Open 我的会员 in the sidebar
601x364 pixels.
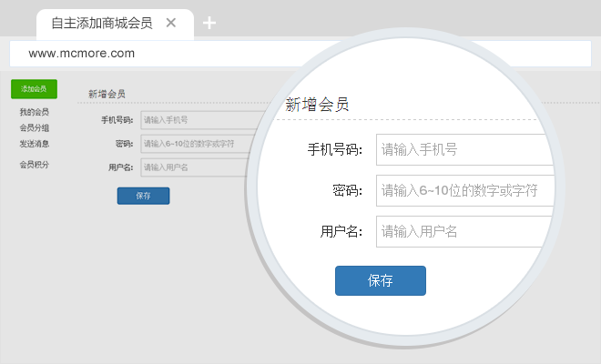[x=35, y=112]
